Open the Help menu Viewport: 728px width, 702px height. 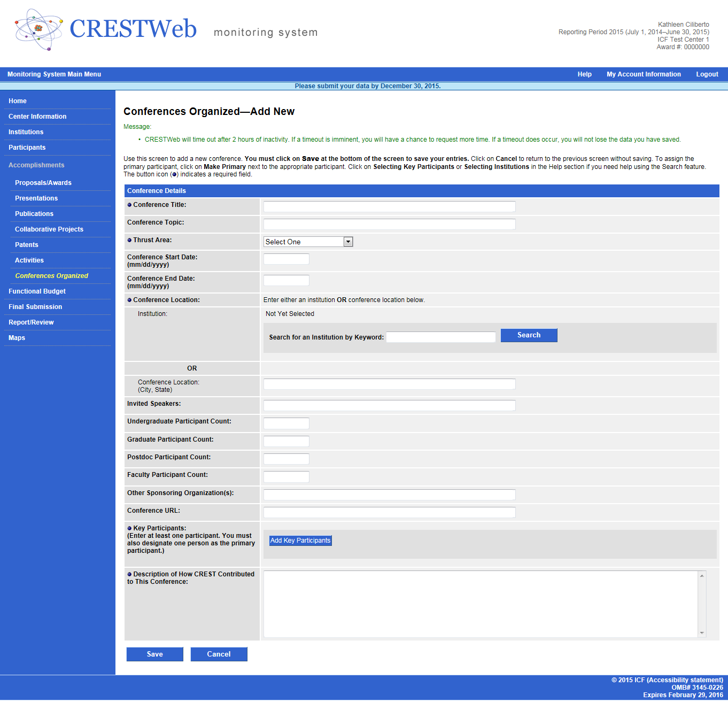click(x=584, y=74)
